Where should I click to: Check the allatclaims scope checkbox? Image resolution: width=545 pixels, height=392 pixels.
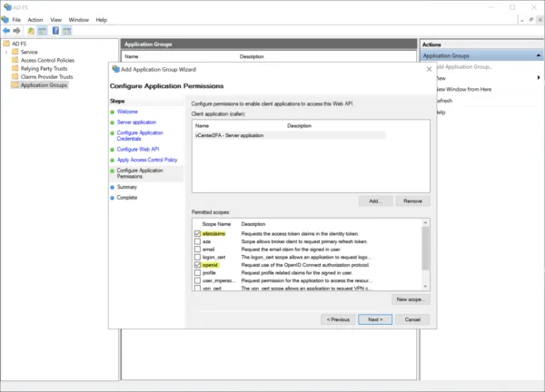197,234
